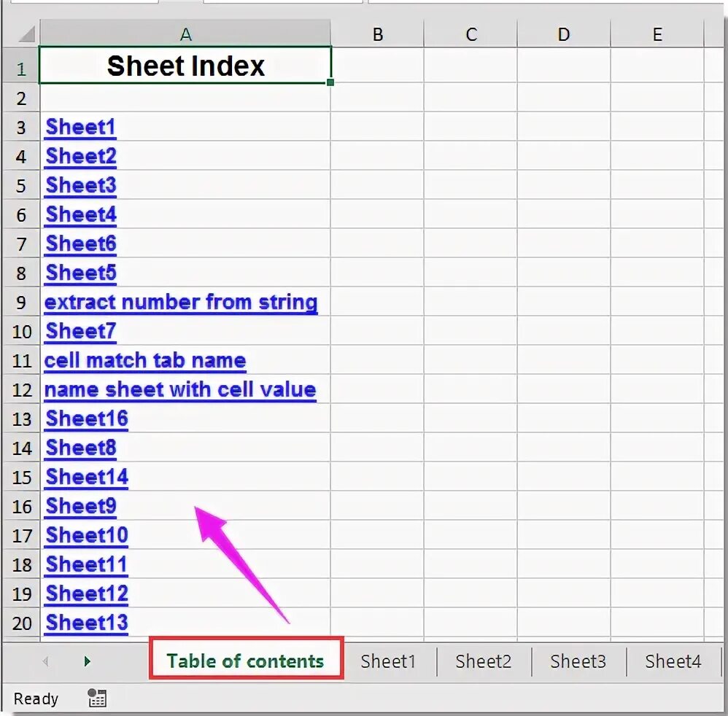Click the fill handle of cell A1
The height and width of the screenshot is (716, 728).
pos(330,82)
